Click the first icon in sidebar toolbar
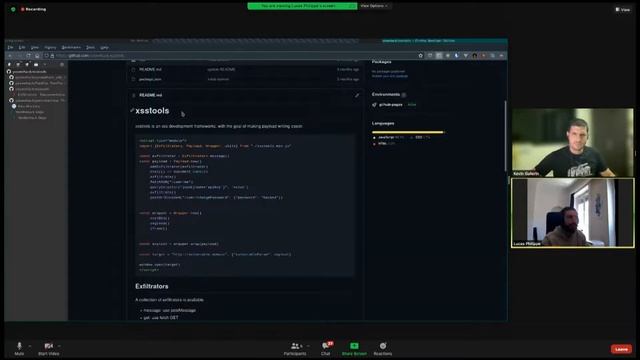The width and height of the screenshot is (640, 360). [x=9, y=64]
